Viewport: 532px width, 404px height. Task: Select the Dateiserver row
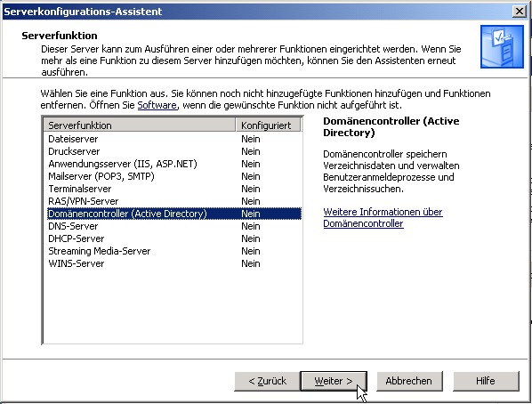tap(174, 139)
